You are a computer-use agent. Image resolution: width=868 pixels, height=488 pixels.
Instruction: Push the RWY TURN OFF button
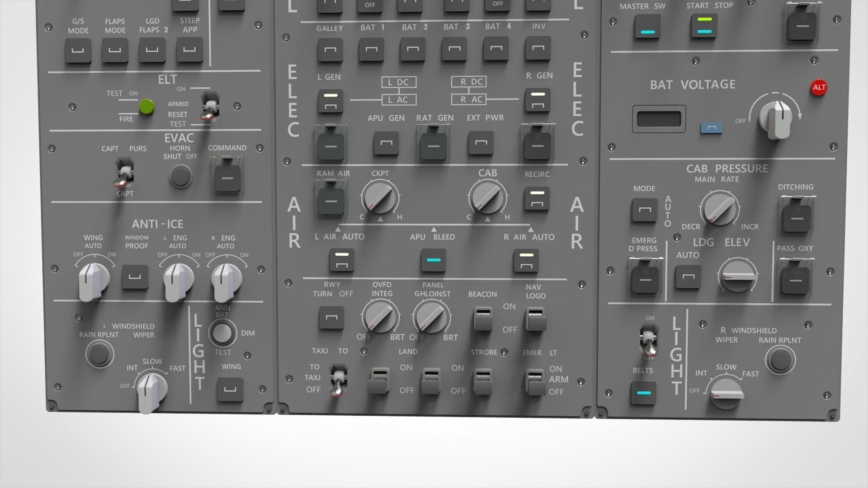331,317
